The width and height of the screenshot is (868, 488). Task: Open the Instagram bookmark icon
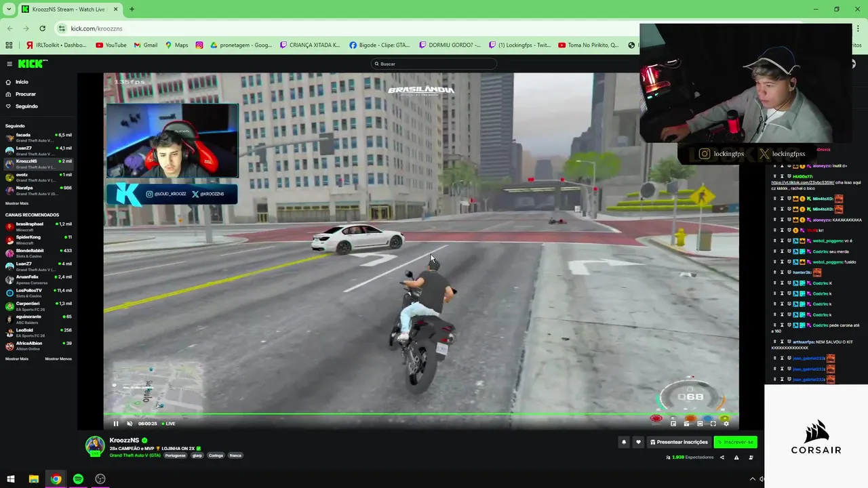click(199, 45)
